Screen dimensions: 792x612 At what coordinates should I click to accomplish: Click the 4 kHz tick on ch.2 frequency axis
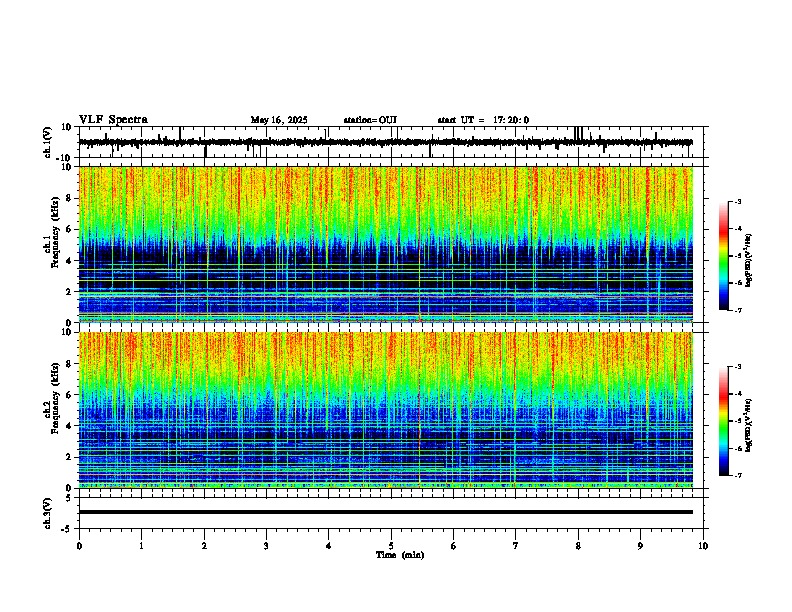click(x=70, y=426)
